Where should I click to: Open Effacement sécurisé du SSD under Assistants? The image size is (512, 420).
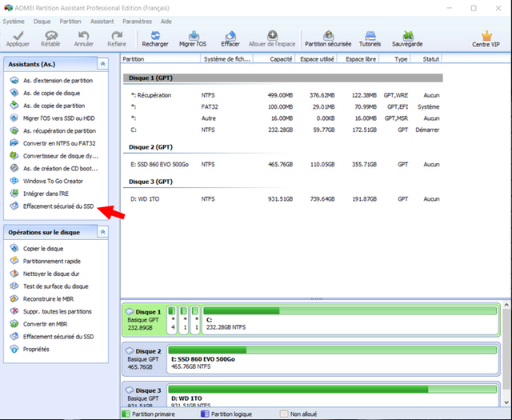58,206
